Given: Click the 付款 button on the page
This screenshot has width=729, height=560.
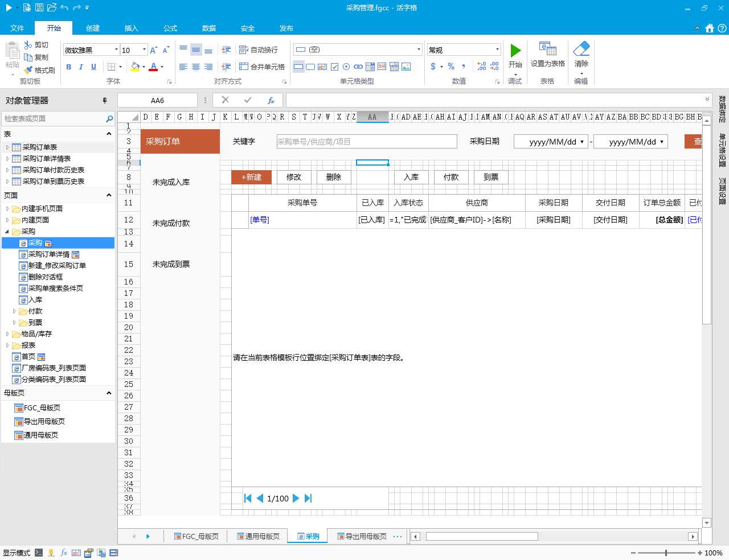Looking at the screenshot, I should pyautogui.click(x=451, y=177).
